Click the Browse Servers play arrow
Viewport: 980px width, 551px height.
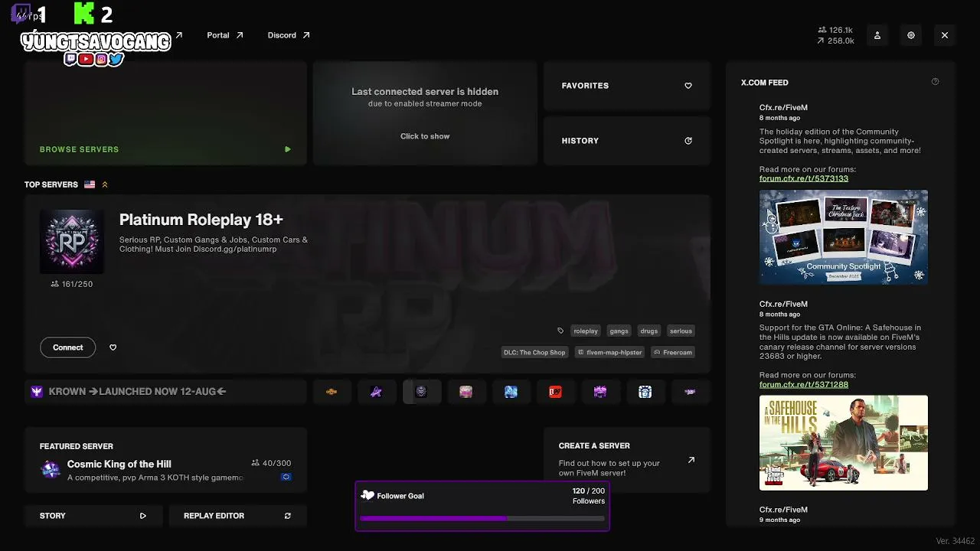288,149
